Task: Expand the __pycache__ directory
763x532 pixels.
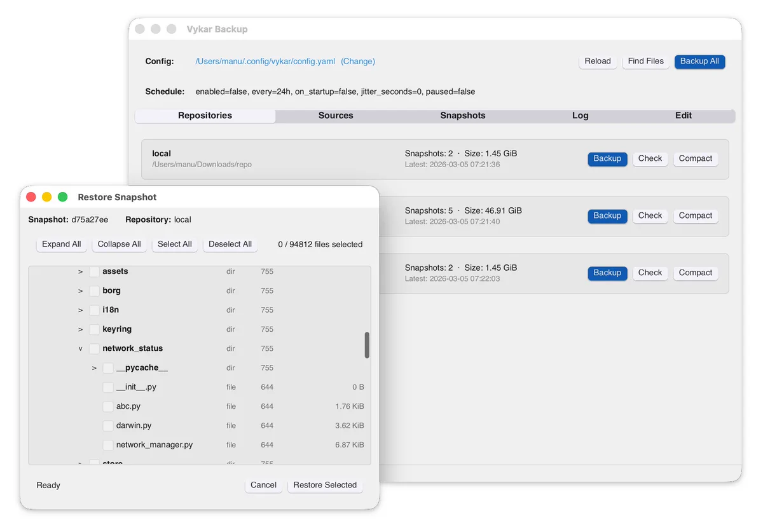Action: [x=94, y=368]
